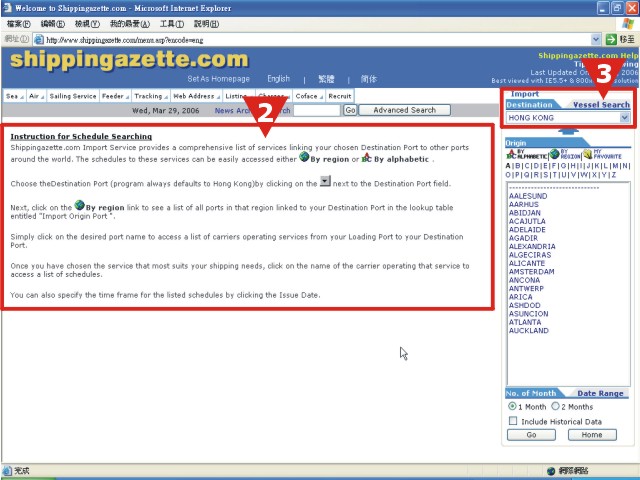This screenshot has height=480, width=640.
Task: Expand the Tracking navigation menu
Action: pyautogui.click(x=151, y=96)
